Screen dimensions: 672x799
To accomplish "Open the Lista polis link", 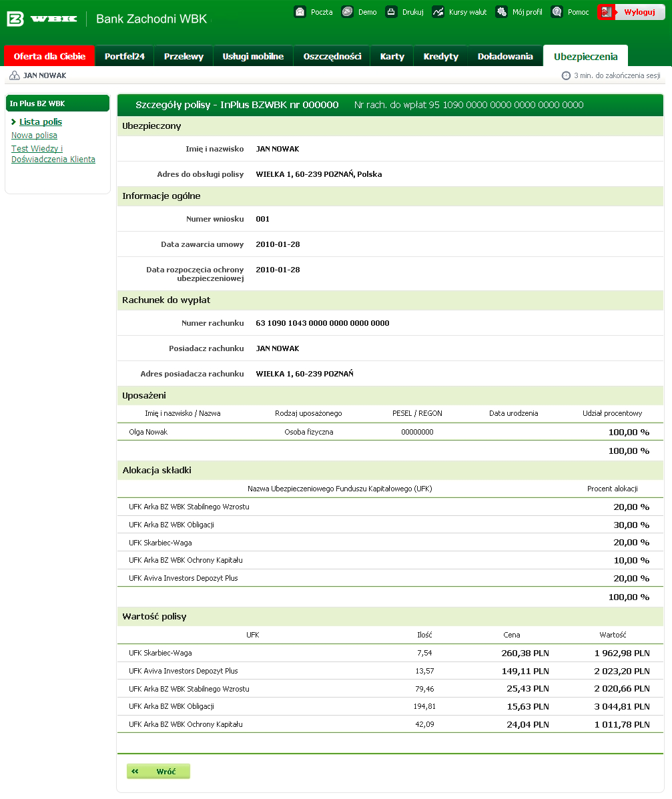I will pyautogui.click(x=41, y=121).
